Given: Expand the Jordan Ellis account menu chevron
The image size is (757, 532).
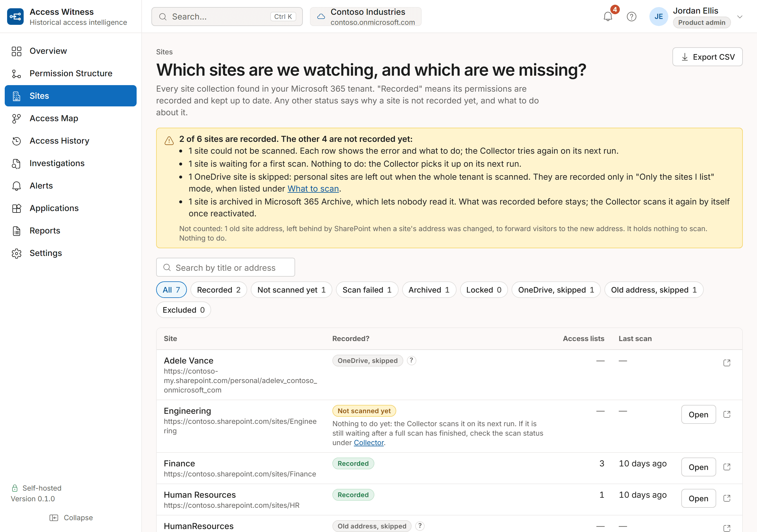Looking at the screenshot, I should tap(740, 17).
